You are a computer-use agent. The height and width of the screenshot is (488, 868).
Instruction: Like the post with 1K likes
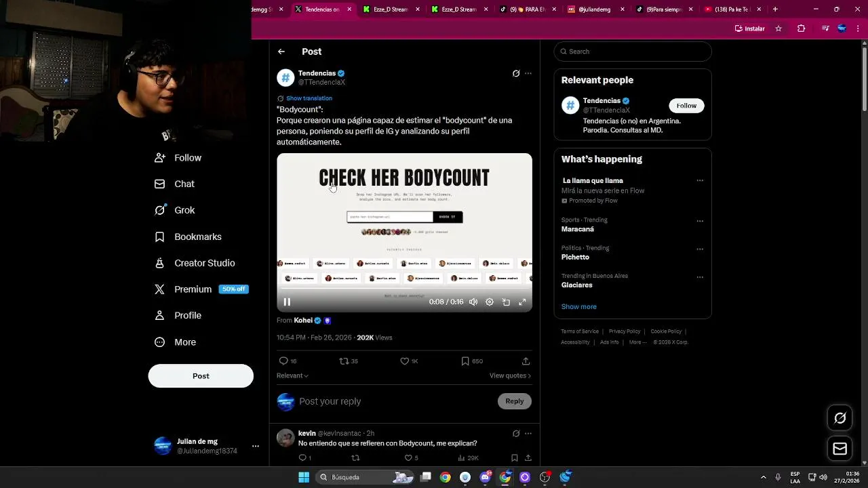(405, 361)
